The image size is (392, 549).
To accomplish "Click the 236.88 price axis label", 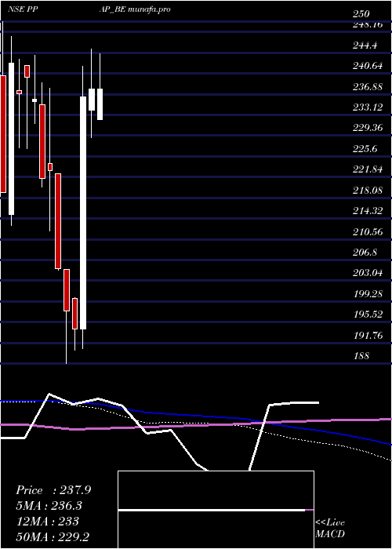I will coord(368,86).
